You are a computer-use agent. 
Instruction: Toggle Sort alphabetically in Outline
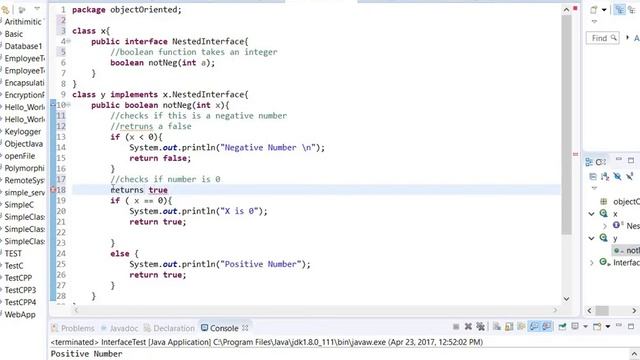pyautogui.click(x=605, y=176)
